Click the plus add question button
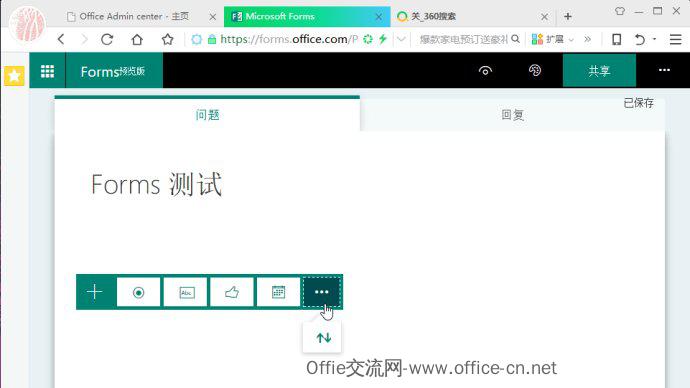690x388 pixels. [95, 292]
